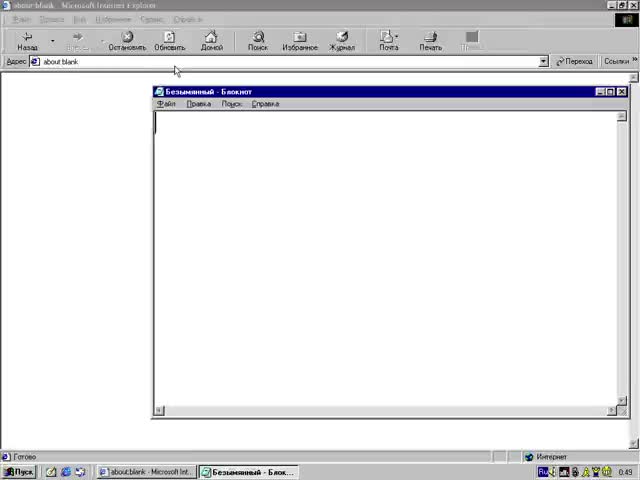Screen dimensions: 640x480
Task: Open dropdown arrow next to Назад button
Action: pyautogui.click(x=52, y=41)
